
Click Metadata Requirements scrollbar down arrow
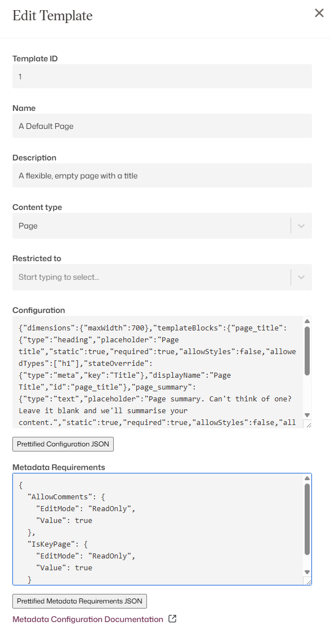tap(307, 572)
